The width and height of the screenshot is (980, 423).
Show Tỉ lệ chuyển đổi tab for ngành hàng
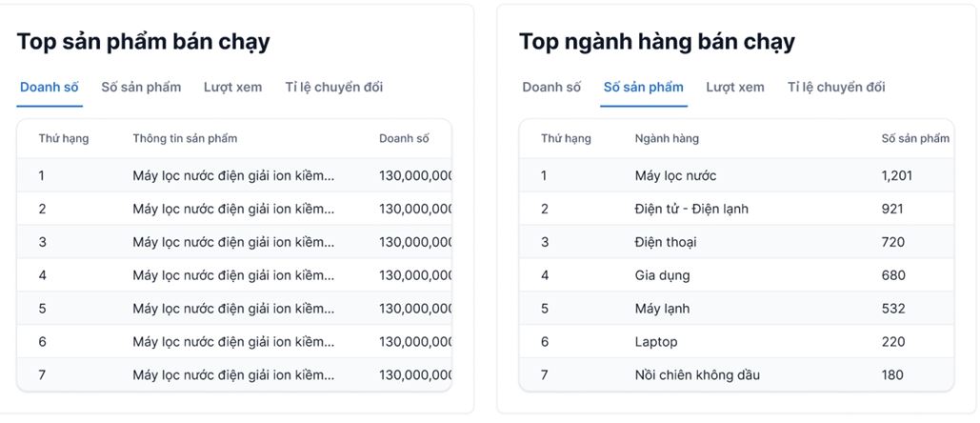pos(836,88)
